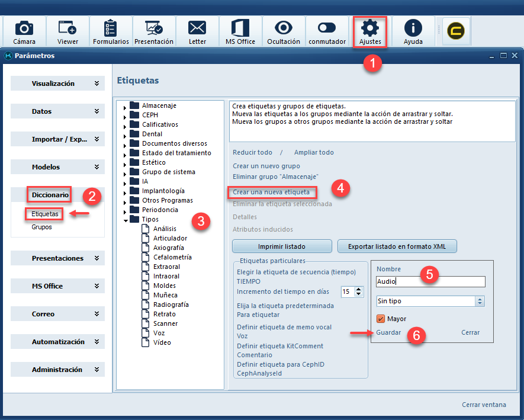
Task: Start the Presentación tool
Action: tap(154, 31)
